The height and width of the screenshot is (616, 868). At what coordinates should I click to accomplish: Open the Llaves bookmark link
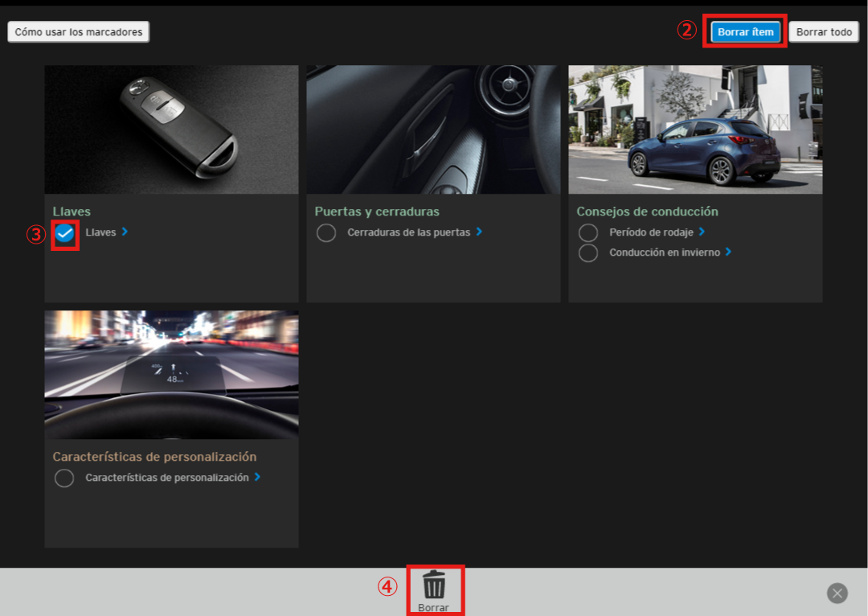click(x=101, y=232)
